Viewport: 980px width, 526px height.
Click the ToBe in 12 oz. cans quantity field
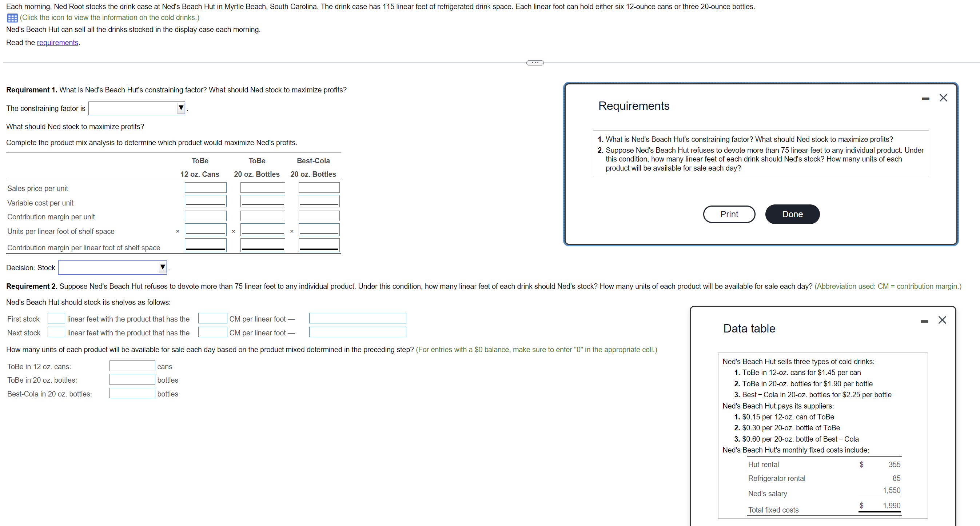pyautogui.click(x=132, y=366)
